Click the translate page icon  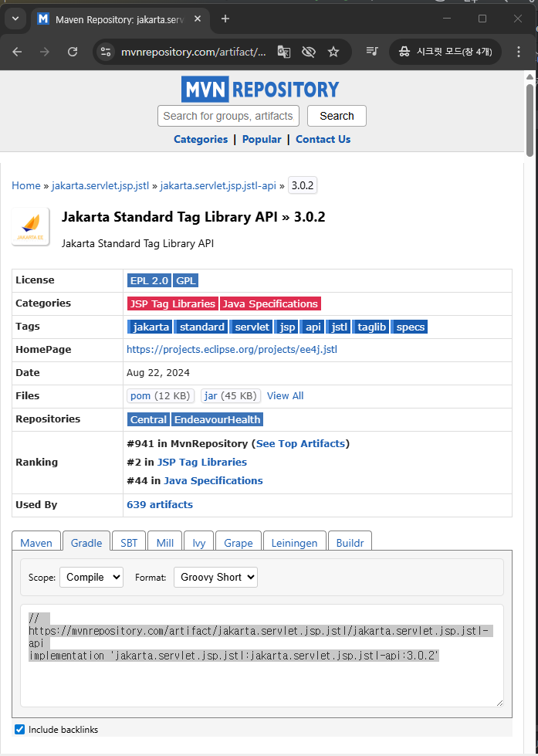tap(284, 52)
